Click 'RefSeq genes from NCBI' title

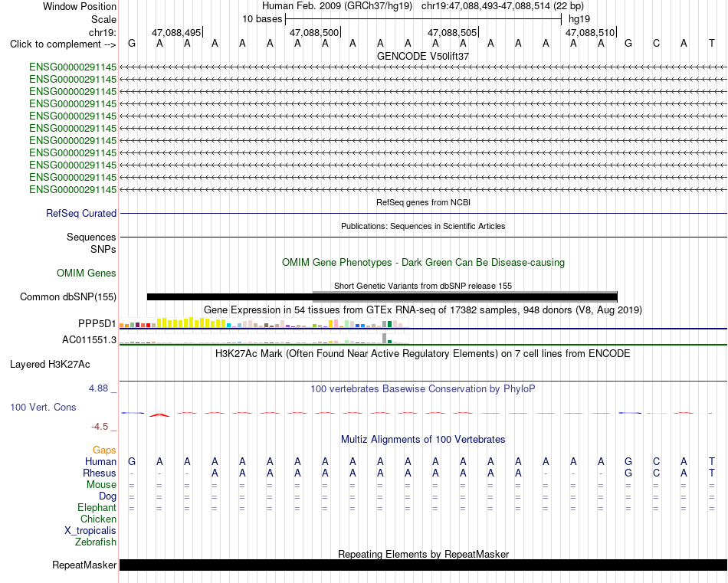pyautogui.click(x=423, y=202)
